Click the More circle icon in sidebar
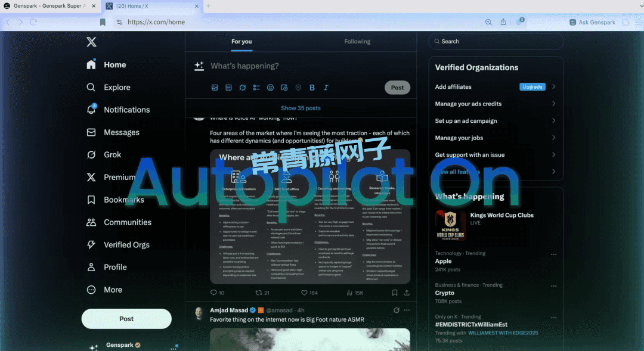Viewport: 644px width, 351px height. (x=91, y=290)
